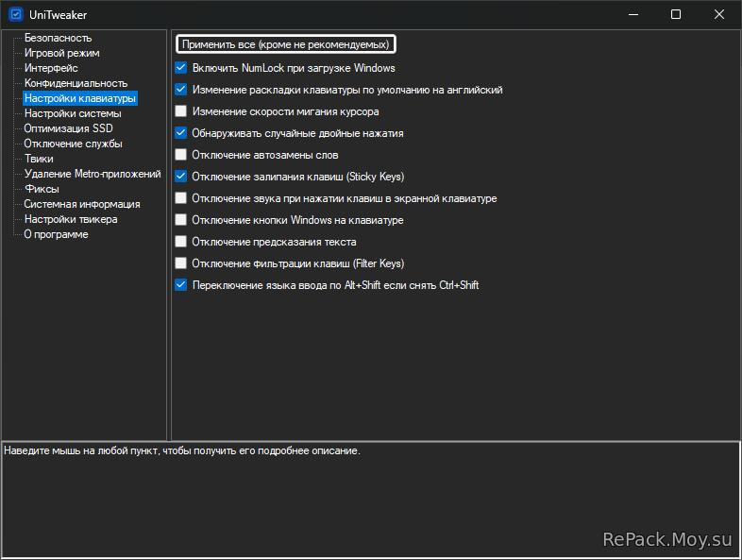Apply all tweaks except not recommended
This screenshot has height=560, width=742.
point(285,44)
